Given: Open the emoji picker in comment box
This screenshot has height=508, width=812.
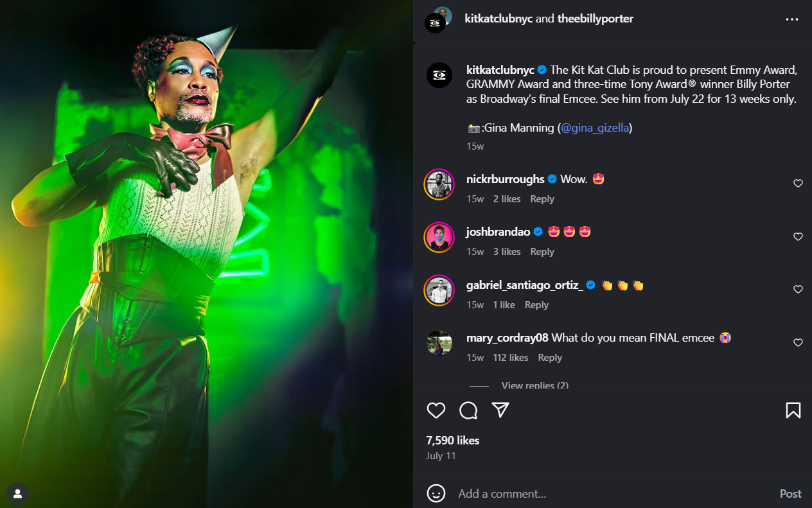Looking at the screenshot, I should pos(436,493).
